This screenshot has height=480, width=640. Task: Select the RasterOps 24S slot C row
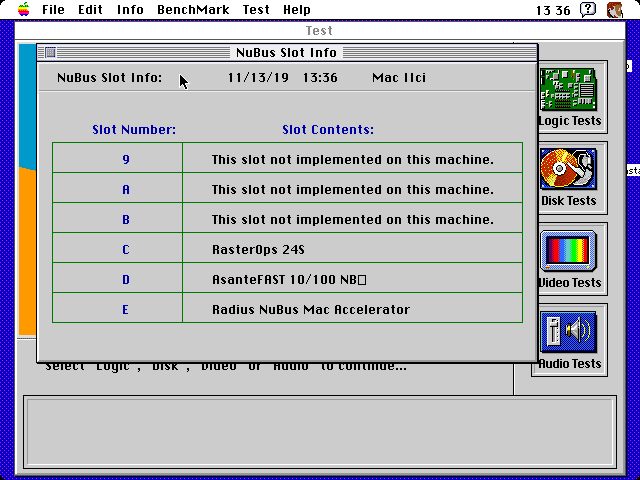(287, 248)
